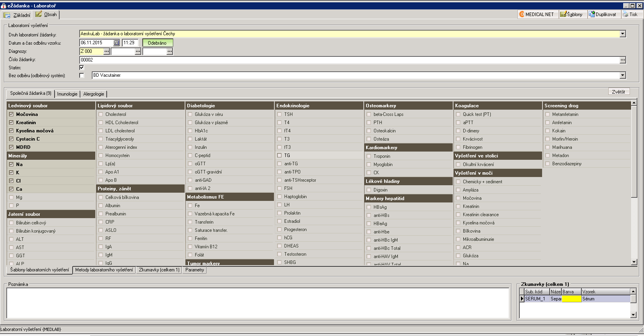Check the Okultní krvácení checkbox
This screenshot has width=644, height=336.
click(x=458, y=164)
